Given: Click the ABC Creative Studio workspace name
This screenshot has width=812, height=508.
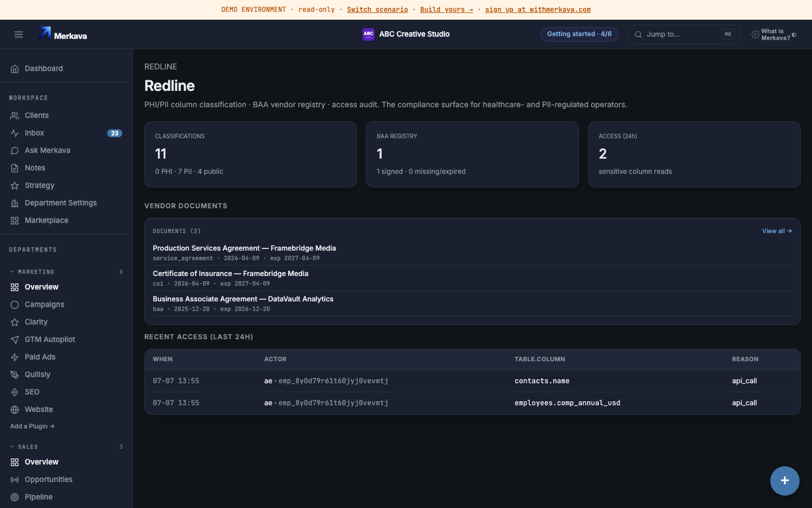Looking at the screenshot, I should tap(414, 34).
